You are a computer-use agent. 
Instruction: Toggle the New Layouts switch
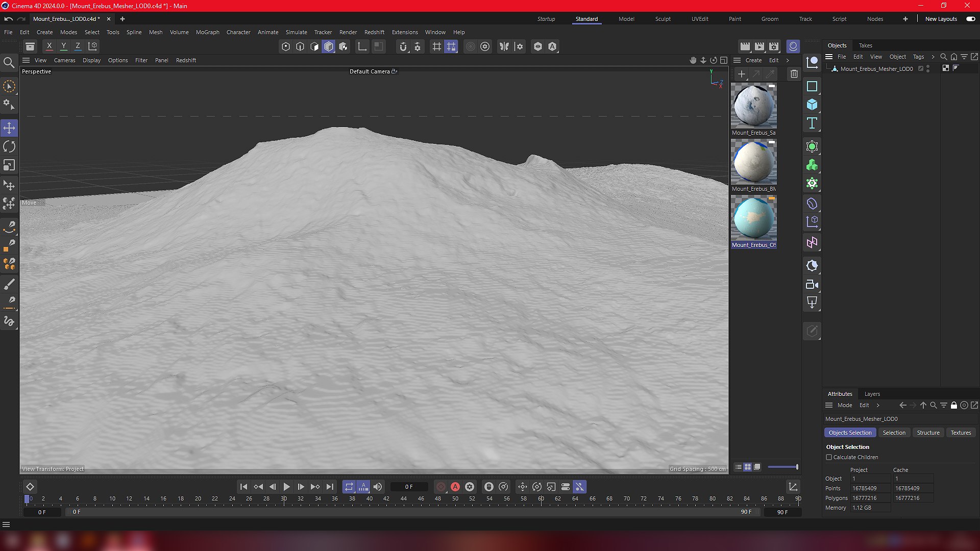970,19
